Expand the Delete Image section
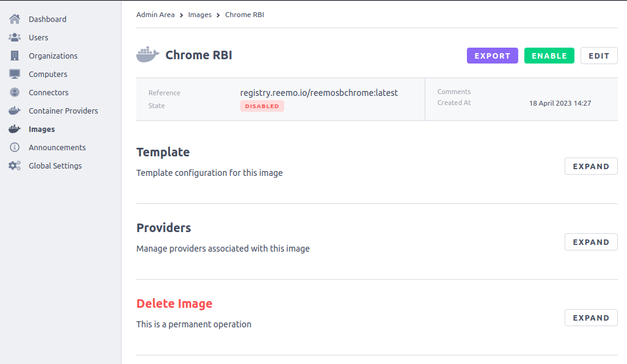This screenshot has width=627, height=364. pos(591,318)
